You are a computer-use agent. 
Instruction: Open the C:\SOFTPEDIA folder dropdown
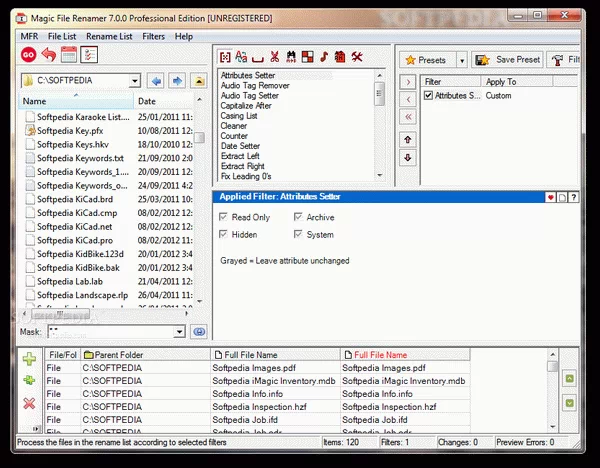point(134,81)
